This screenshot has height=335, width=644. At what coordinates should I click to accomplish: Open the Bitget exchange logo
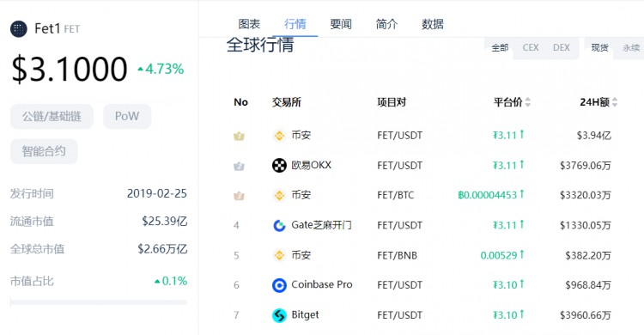coord(279,315)
